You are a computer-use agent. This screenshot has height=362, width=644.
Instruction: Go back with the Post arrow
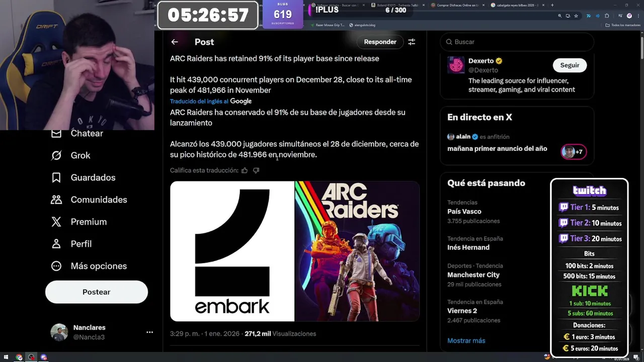174,42
